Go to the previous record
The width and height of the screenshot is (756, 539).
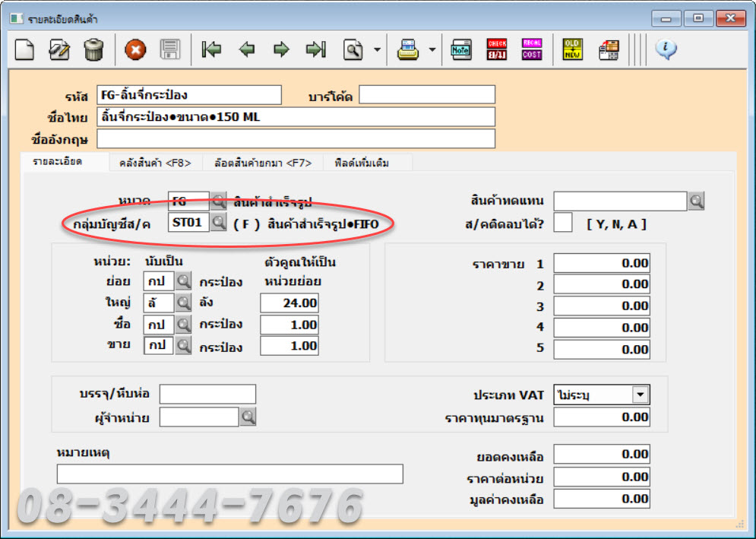coord(246,49)
